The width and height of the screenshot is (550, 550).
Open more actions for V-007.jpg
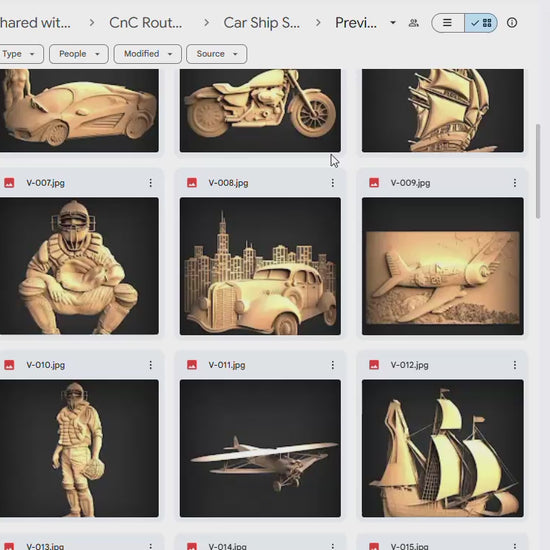[150, 183]
